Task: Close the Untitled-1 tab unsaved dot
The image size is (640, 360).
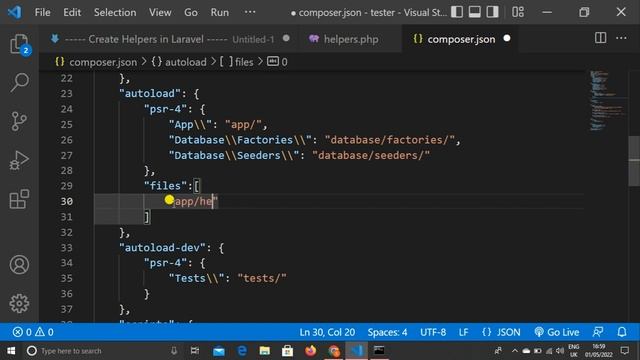Action: 286,38
